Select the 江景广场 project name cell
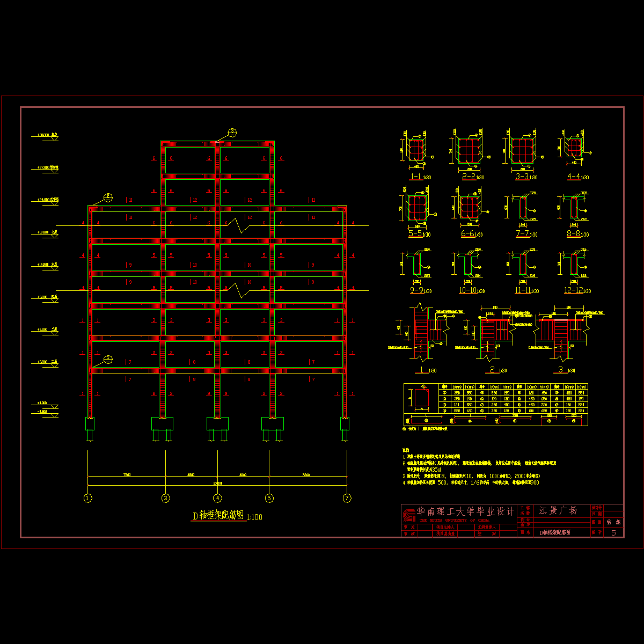The width and height of the screenshot is (644, 644). coord(558,510)
